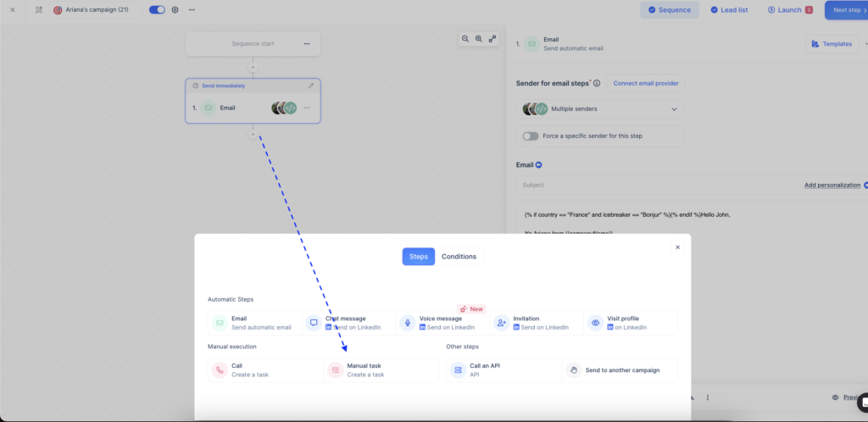The width and height of the screenshot is (868, 422).
Task: Click the zoom out magnifier icon
Action: pos(465,39)
